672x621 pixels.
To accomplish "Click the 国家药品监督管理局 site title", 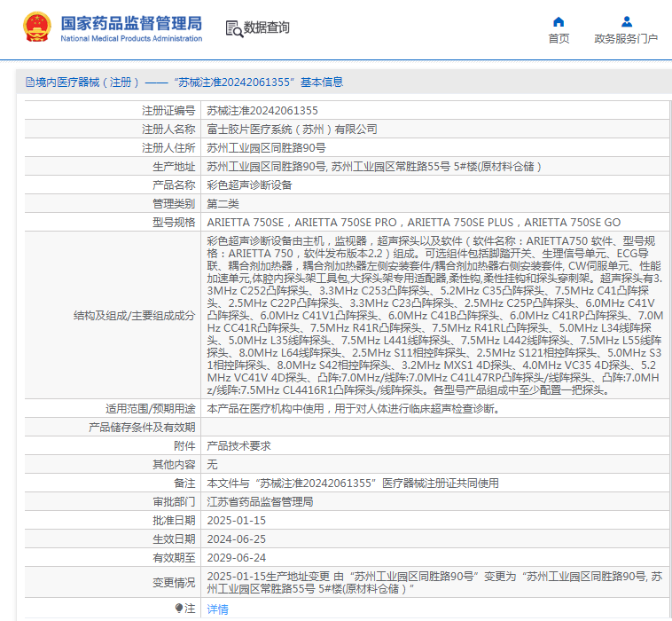I will tap(131, 23).
